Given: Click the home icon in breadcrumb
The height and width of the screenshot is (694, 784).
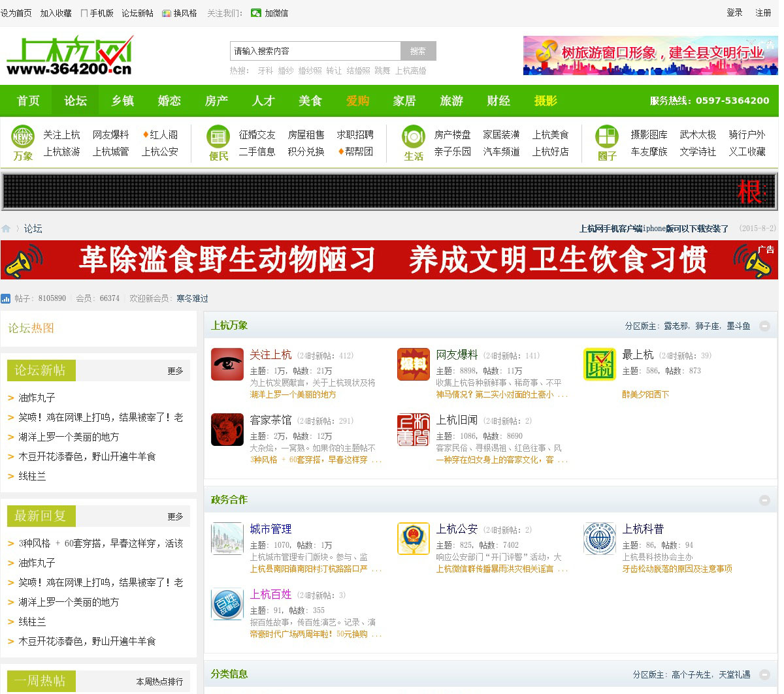Looking at the screenshot, I should click(7, 229).
